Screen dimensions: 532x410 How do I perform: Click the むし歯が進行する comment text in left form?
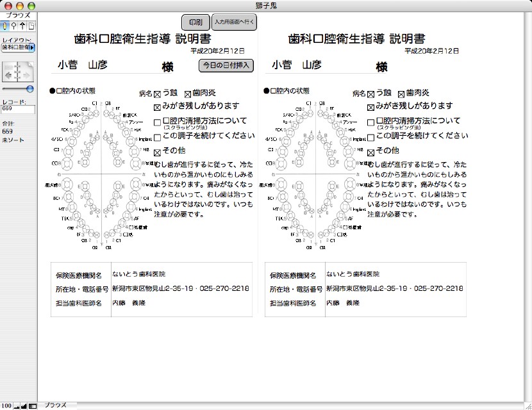click(204, 189)
